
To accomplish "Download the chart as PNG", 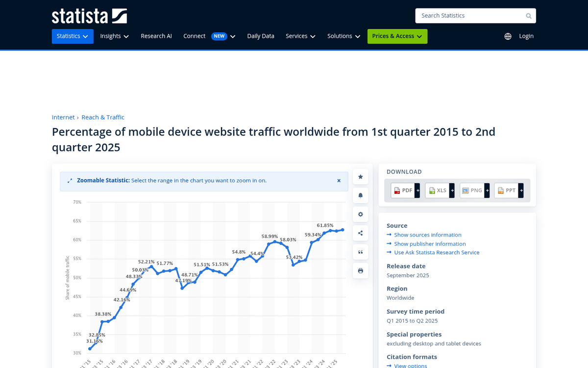I will click(472, 190).
